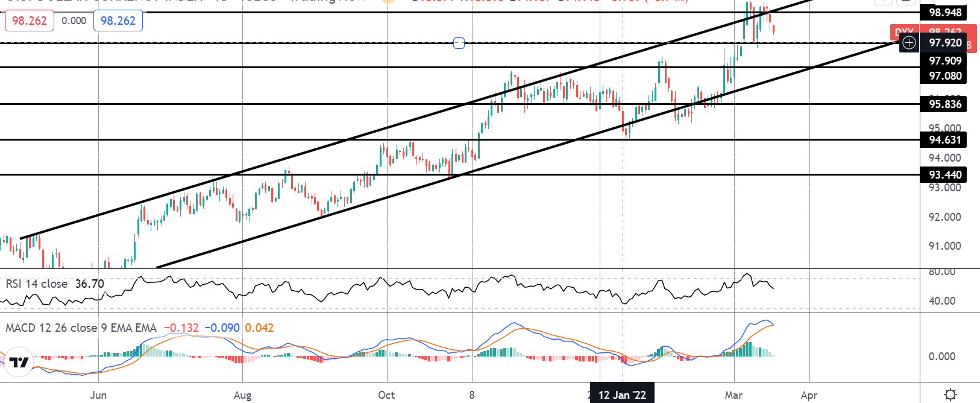
Task: Click the MACD signal value 0.042
Action: point(259,328)
